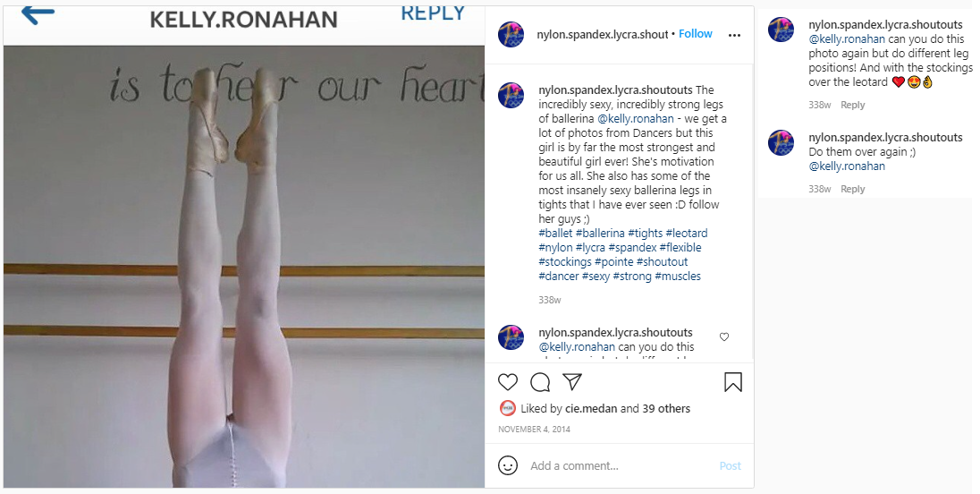Image resolution: width=980 pixels, height=494 pixels.
Task: Share post with paper plane icon
Action: (572, 381)
